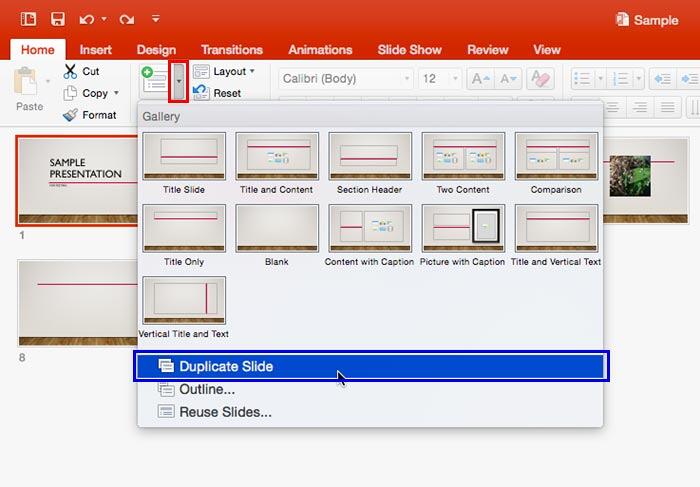Select the slide thumbnail with plant photo
Viewport: 700px width, 487px height.
pyautogui.click(x=646, y=180)
